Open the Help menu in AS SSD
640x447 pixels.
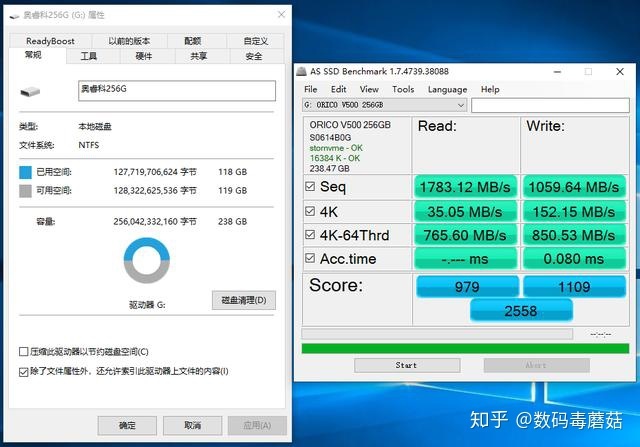click(490, 89)
